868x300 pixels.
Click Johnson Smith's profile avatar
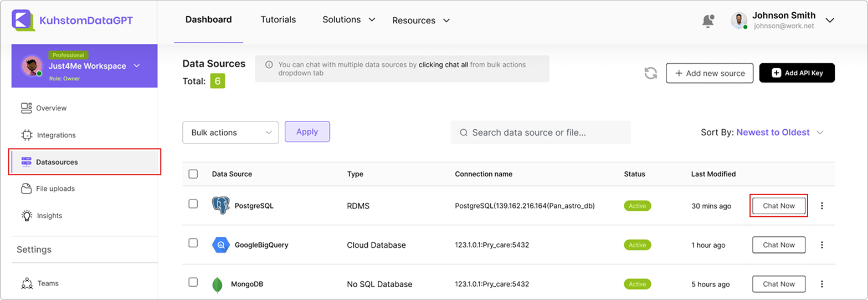(x=739, y=21)
